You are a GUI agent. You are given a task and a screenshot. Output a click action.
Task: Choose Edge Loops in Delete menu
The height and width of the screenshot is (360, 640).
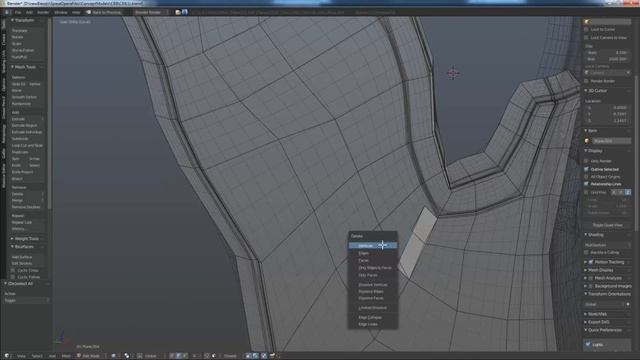coord(373,324)
